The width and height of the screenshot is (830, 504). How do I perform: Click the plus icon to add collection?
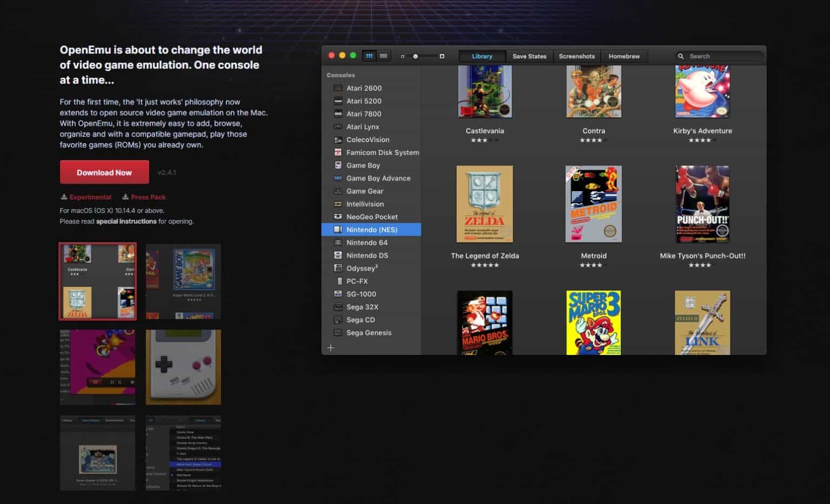click(331, 348)
